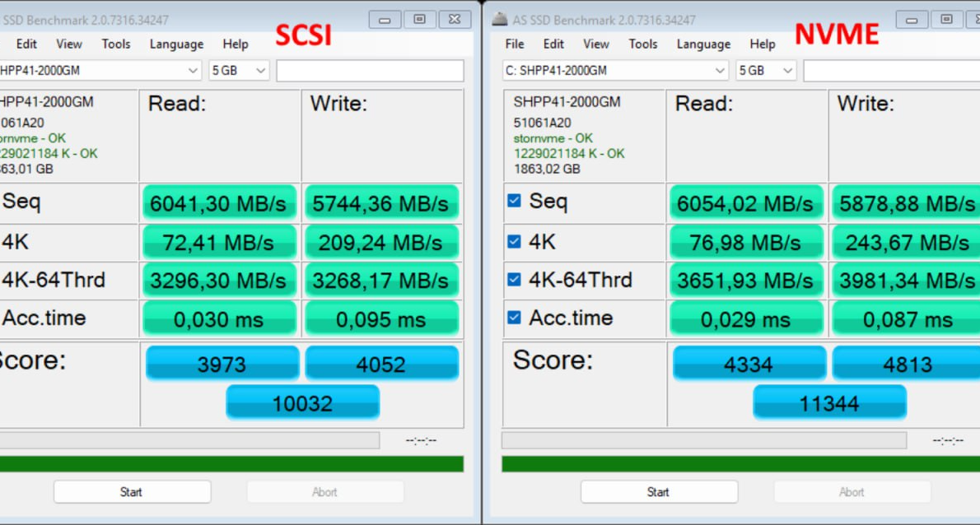Click the Abort button in NVME window

(x=852, y=491)
